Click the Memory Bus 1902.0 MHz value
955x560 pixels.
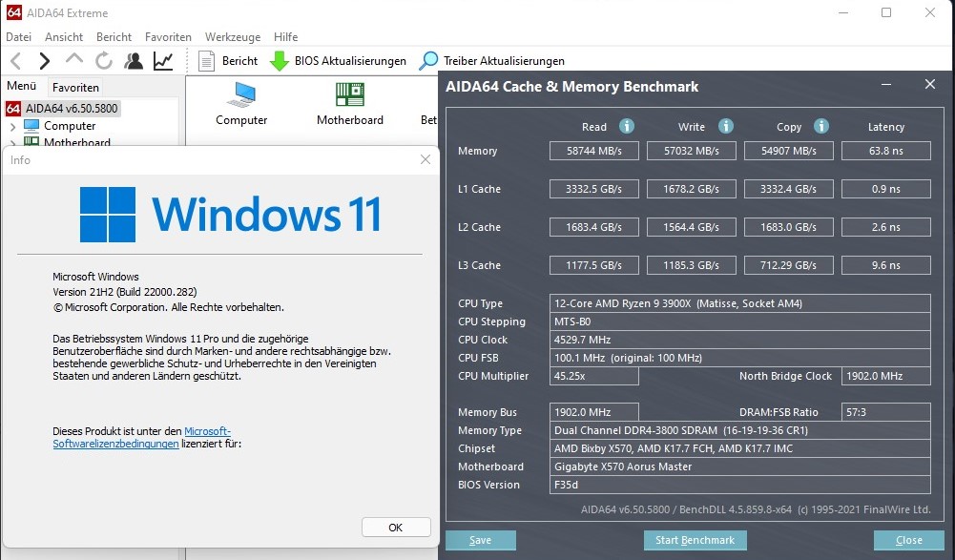tap(593, 412)
